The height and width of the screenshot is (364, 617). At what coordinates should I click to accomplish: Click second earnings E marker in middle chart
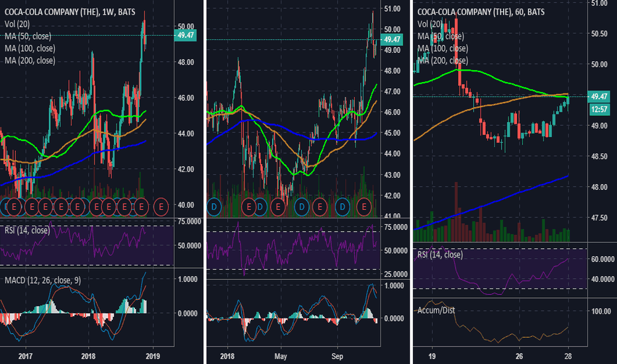click(x=278, y=206)
